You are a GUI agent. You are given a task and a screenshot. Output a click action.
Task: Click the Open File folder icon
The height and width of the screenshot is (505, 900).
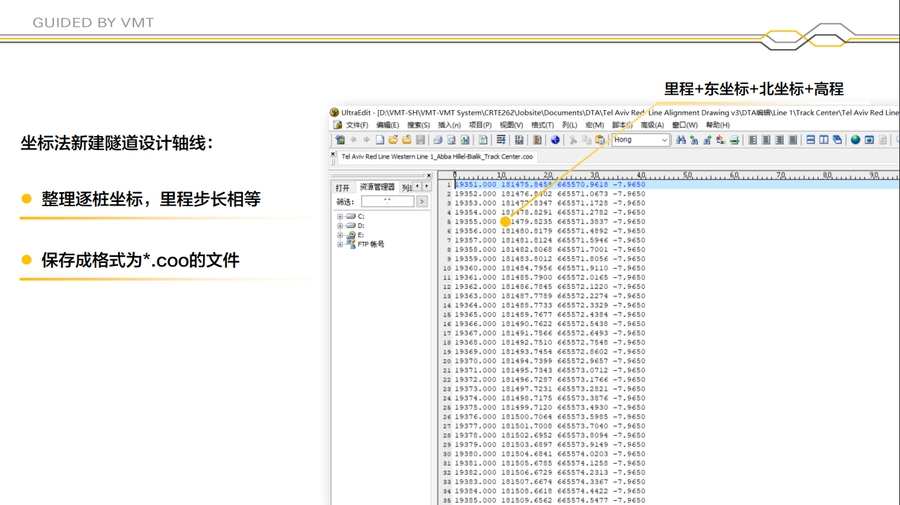tap(393, 140)
